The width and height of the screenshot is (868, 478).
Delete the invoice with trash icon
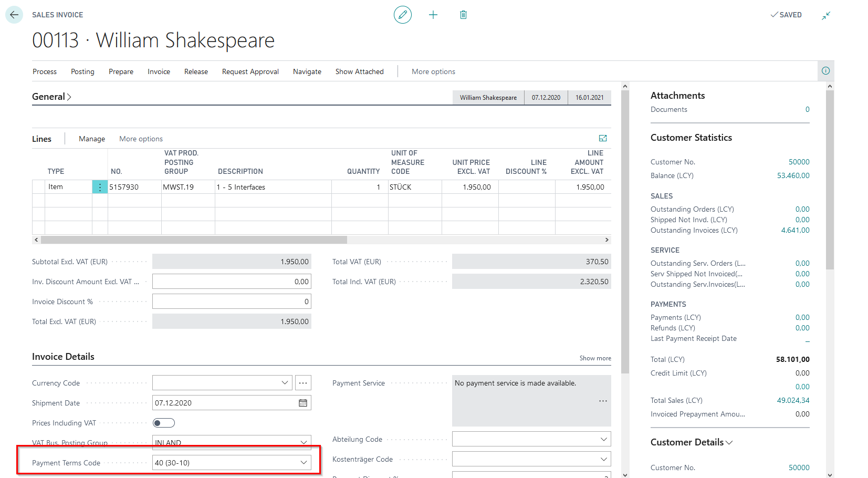[x=463, y=15]
